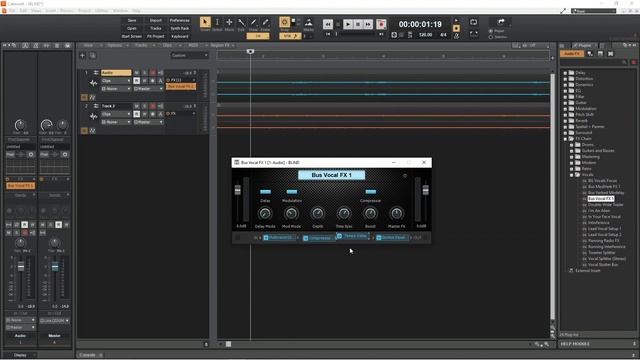Expand the Reverb folder in browser
Screen dimensions: 640x360
coord(566,121)
